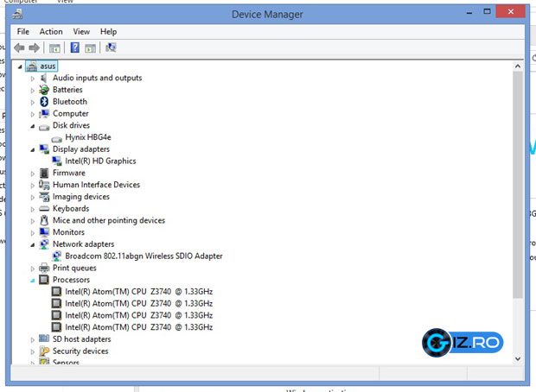The height and width of the screenshot is (392, 536).
Task: Select the asus computer icon
Action: click(31, 66)
